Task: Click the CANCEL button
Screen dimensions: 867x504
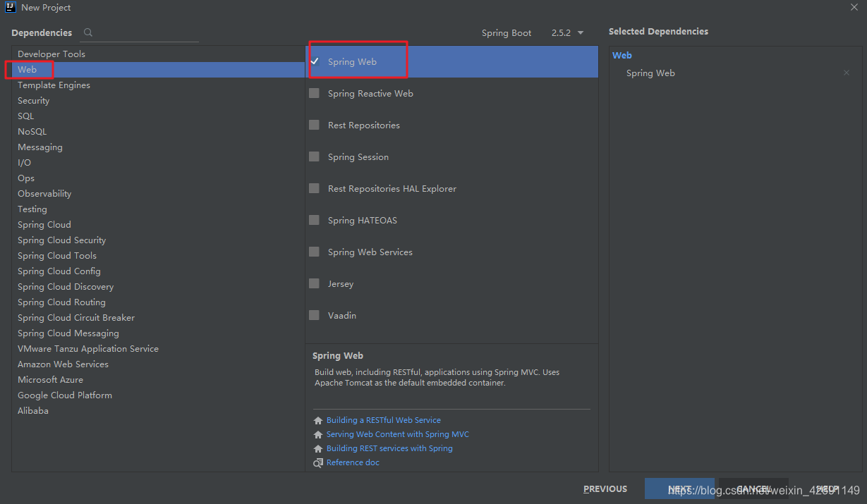Action: tap(753, 488)
